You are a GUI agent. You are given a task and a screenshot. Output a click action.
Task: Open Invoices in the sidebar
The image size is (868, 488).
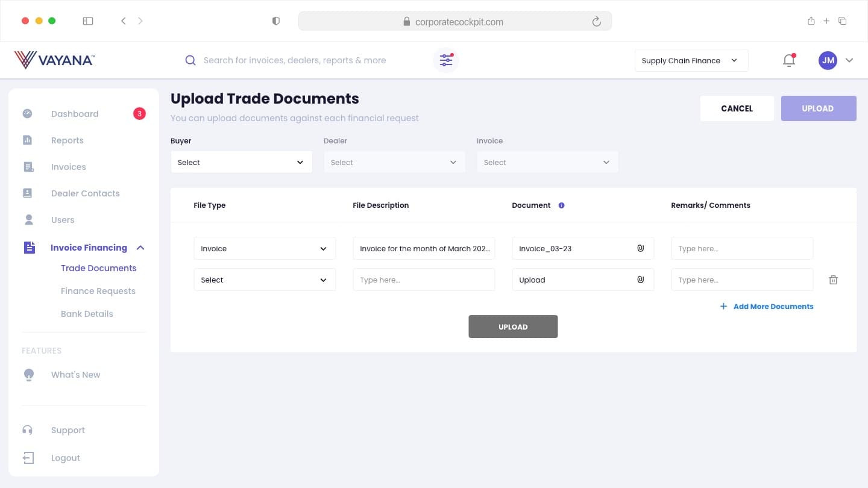coord(69,167)
